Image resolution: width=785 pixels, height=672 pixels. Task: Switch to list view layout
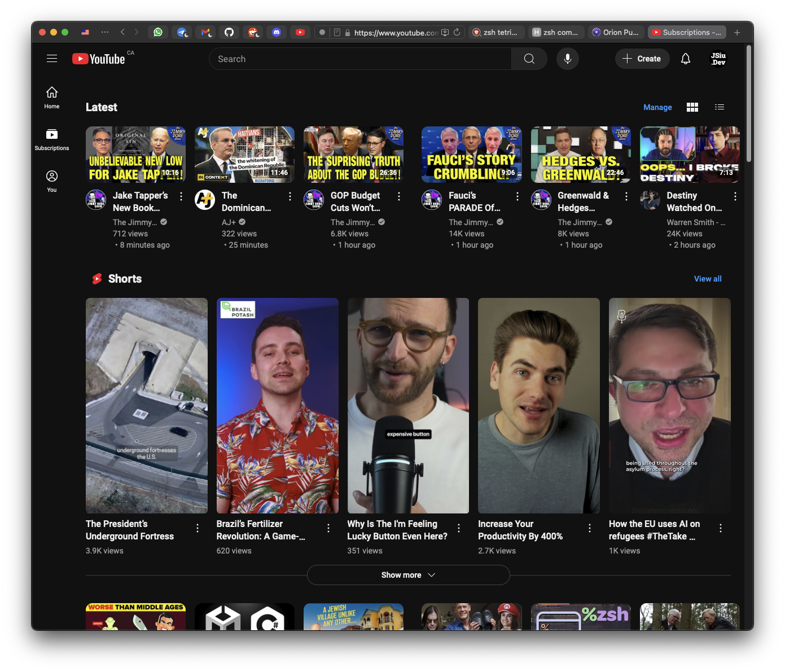719,107
